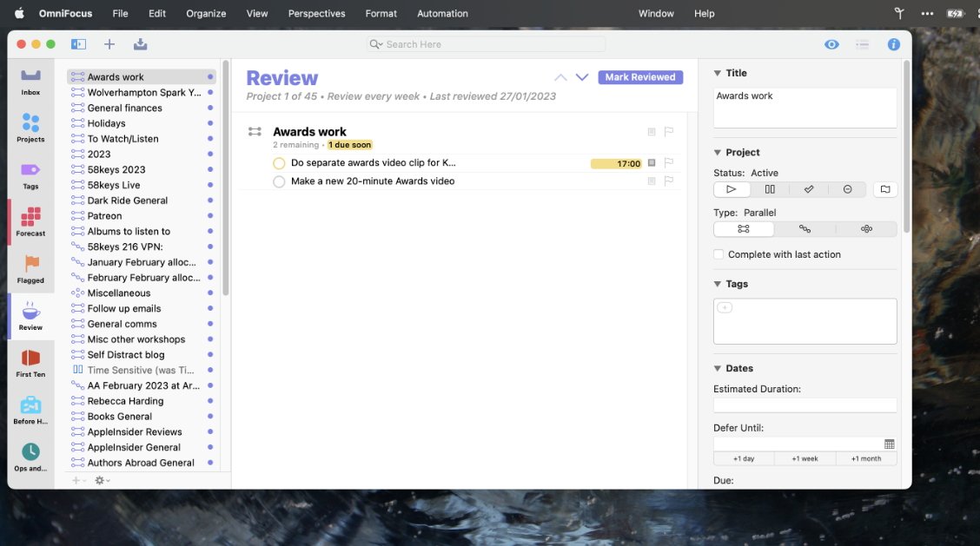The height and width of the screenshot is (546, 980).
Task: Toggle the sidebar visibility icon
Action: click(x=78, y=44)
